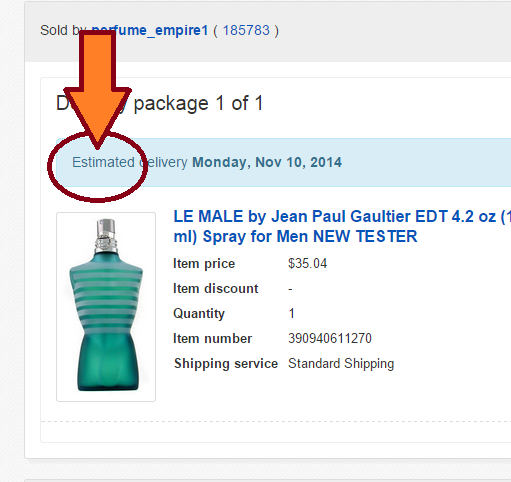Click the 'Sold by' text
Viewport: 511px width, 482px height.
(x=61, y=30)
